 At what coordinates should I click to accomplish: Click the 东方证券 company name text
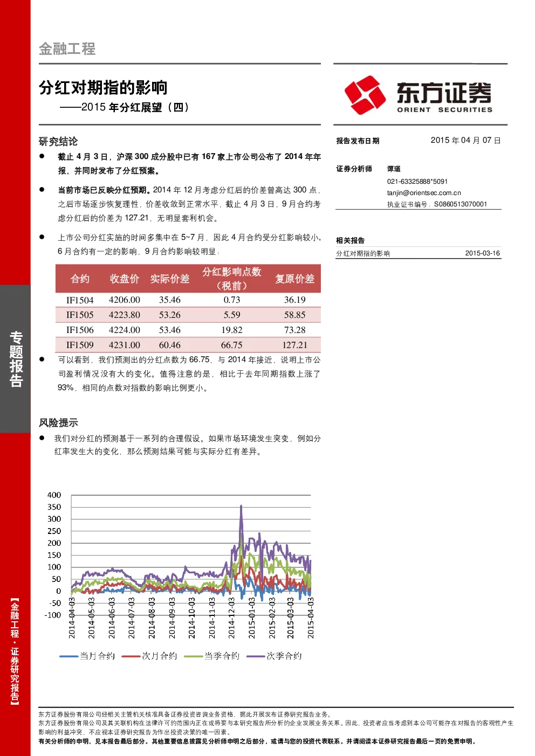pyautogui.click(x=444, y=92)
